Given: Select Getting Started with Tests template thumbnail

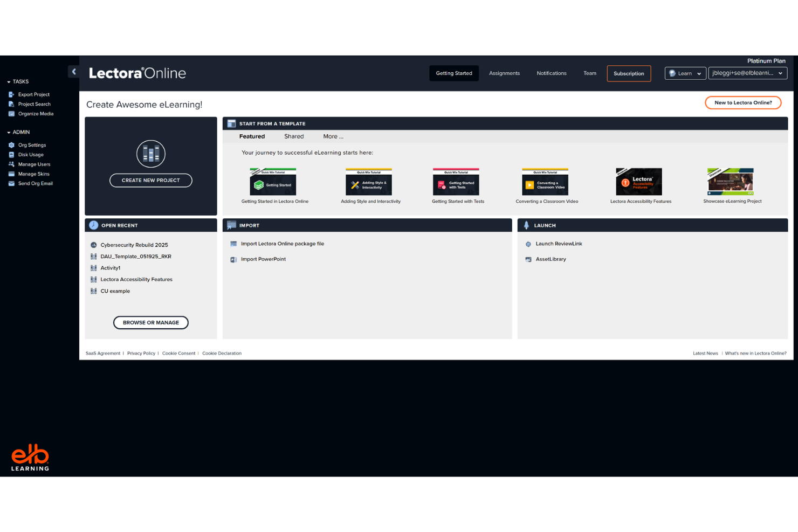Looking at the screenshot, I should pyautogui.click(x=456, y=182).
